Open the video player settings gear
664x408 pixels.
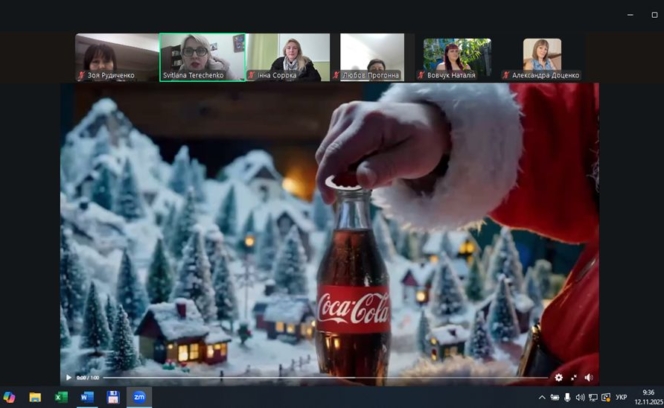(559, 377)
